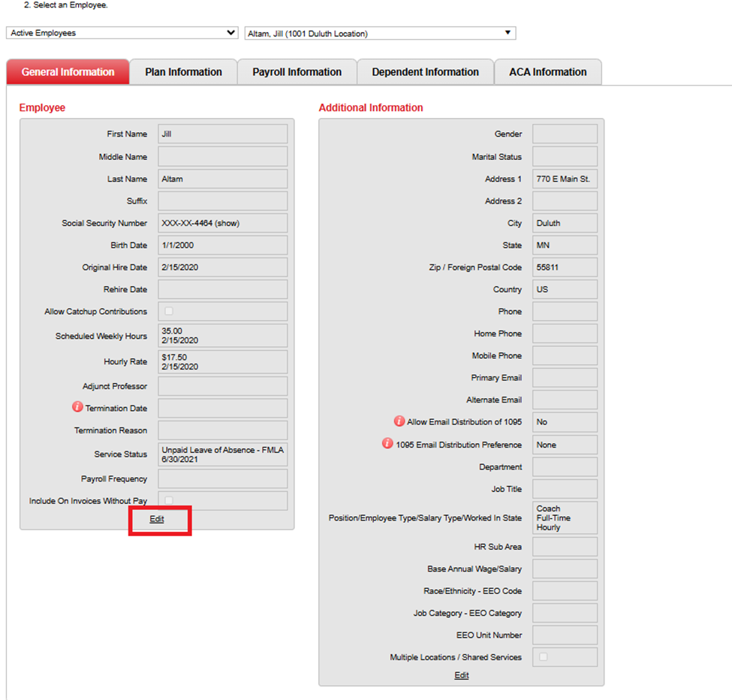Open the Active Employees filter dropdown
Viewport: 732px width, 700px height.
[x=122, y=33]
